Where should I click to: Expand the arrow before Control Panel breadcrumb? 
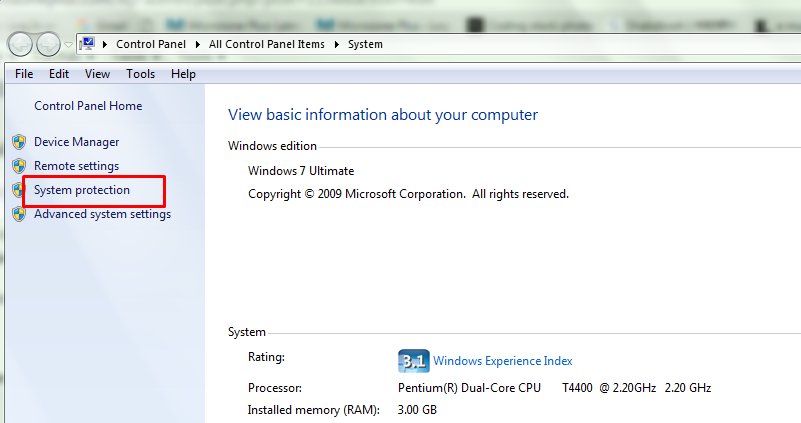click(x=105, y=44)
